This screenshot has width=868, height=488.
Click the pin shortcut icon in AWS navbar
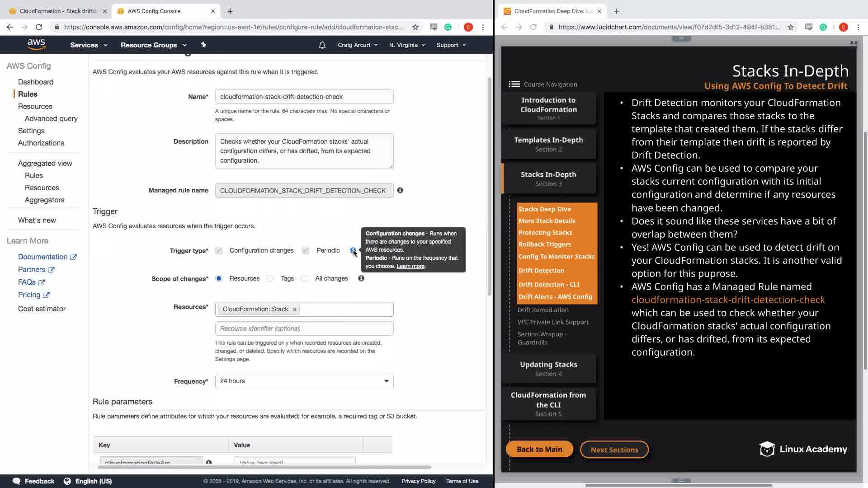click(x=203, y=45)
